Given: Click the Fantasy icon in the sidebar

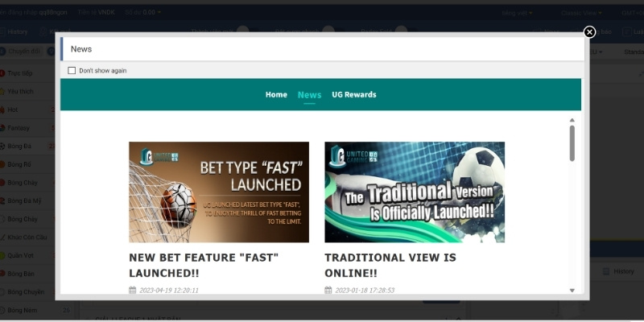Looking at the screenshot, I should point(2,128).
